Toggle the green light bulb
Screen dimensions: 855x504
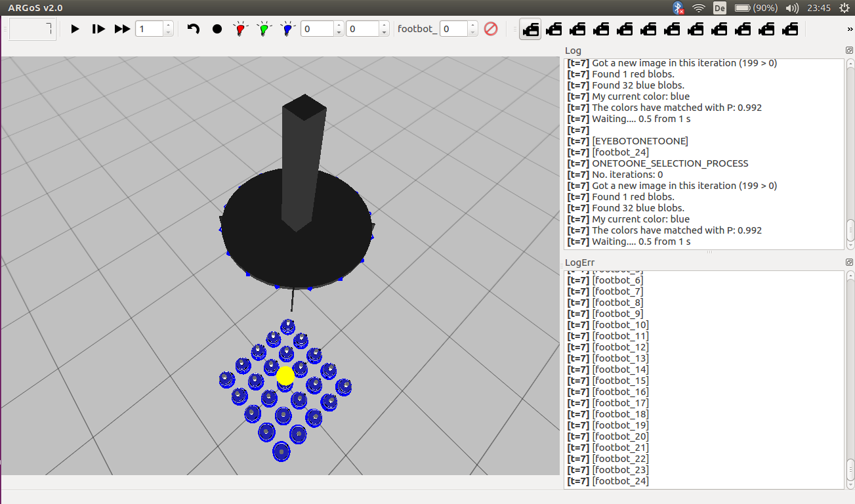point(264,29)
